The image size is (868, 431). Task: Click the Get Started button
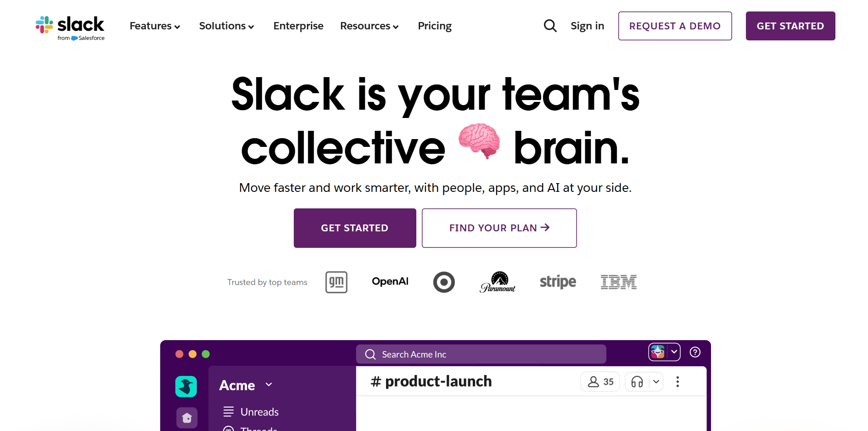click(x=354, y=228)
